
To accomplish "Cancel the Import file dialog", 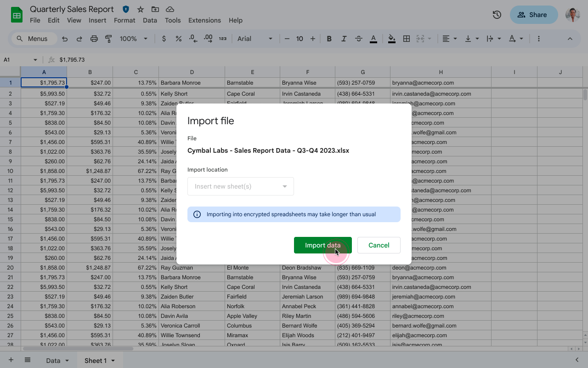I will pyautogui.click(x=379, y=245).
